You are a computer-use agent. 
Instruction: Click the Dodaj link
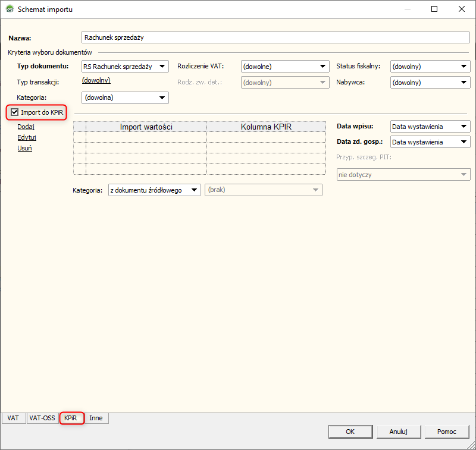[26, 127]
